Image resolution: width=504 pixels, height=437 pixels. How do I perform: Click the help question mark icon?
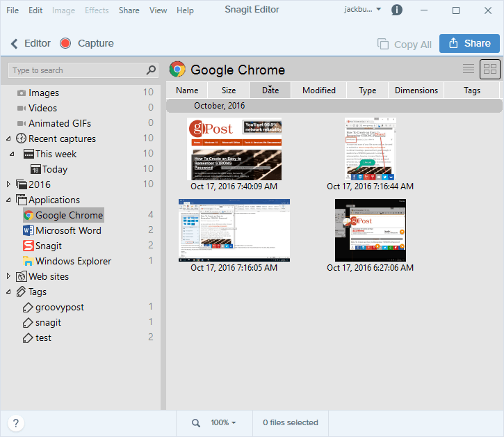(x=16, y=423)
